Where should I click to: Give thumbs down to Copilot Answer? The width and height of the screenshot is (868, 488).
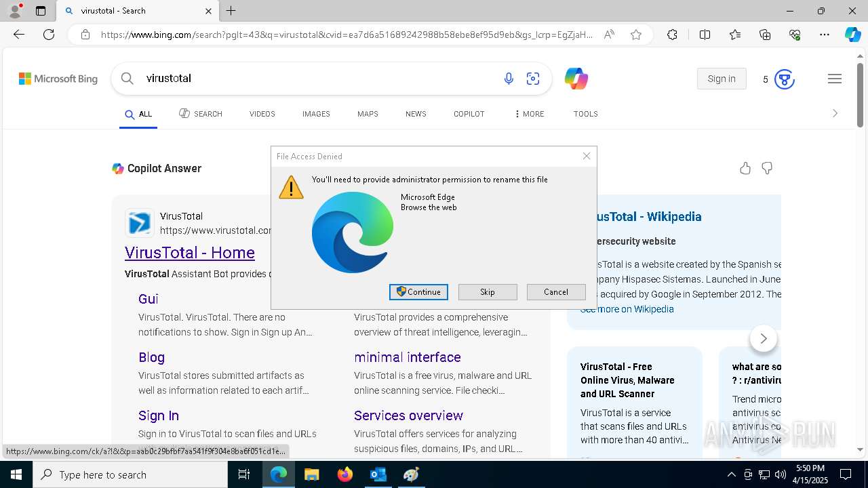[767, 168]
